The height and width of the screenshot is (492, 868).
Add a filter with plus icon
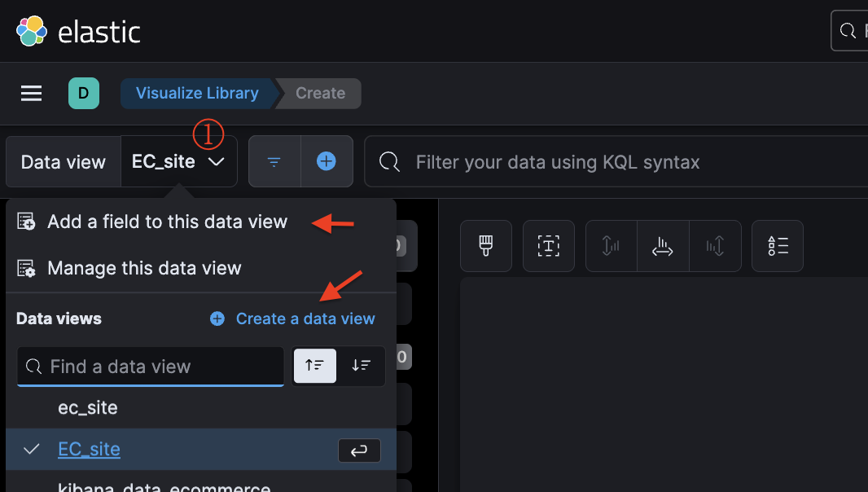pyautogui.click(x=327, y=161)
